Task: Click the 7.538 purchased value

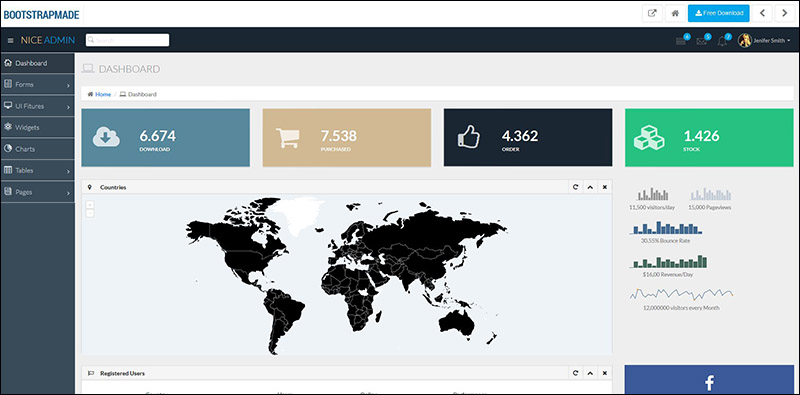Action: point(339,136)
